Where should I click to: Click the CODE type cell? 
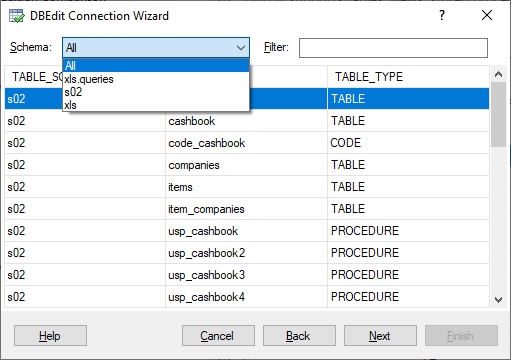click(x=408, y=143)
